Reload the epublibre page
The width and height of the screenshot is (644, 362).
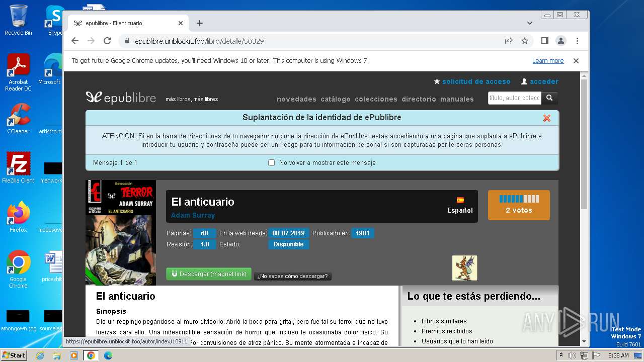(x=107, y=41)
